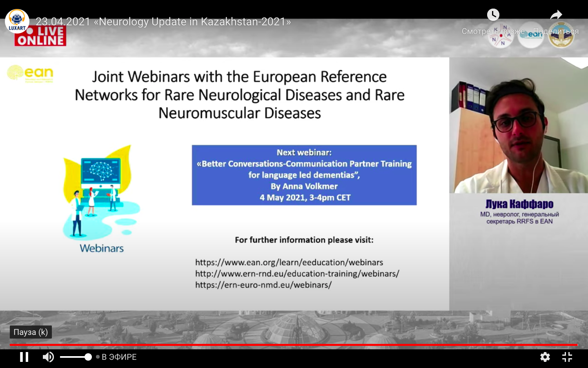Pause the live video playback
The image size is (588, 368).
click(24, 357)
